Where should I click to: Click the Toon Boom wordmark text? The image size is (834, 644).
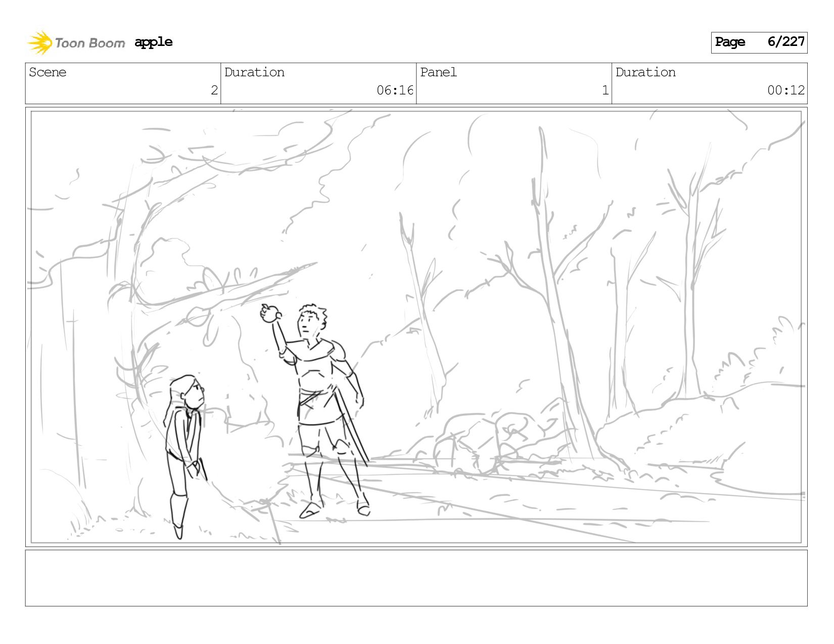click(x=90, y=43)
